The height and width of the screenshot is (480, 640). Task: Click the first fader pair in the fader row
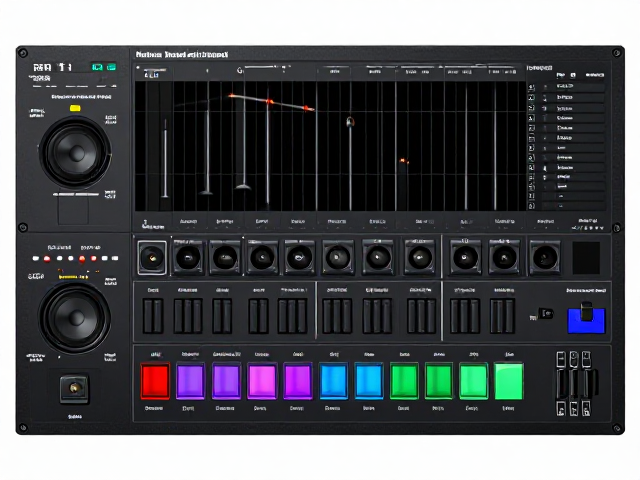(153, 316)
